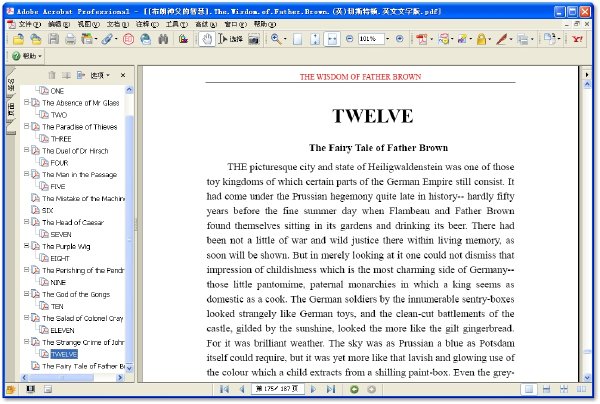The height and width of the screenshot is (404, 600).
Task: Click the Open file folder icon
Action: click(18, 39)
